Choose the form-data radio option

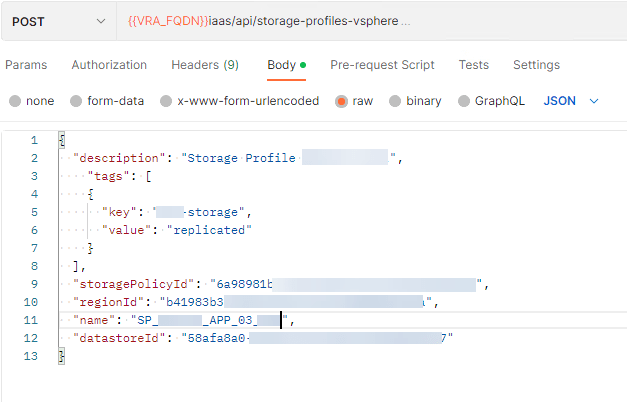pyautogui.click(x=76, y=101)
